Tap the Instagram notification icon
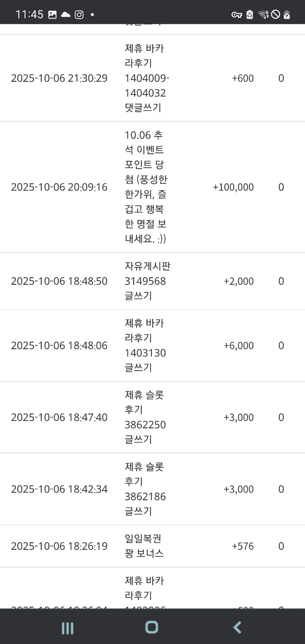The image size is (305, 644). 79,15
